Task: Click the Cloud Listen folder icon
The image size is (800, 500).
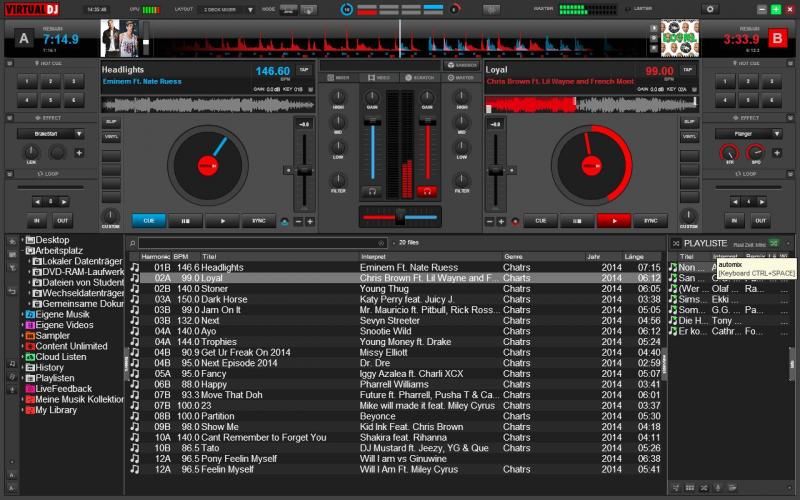Action: pyautogui.click(x=30, y=357)
